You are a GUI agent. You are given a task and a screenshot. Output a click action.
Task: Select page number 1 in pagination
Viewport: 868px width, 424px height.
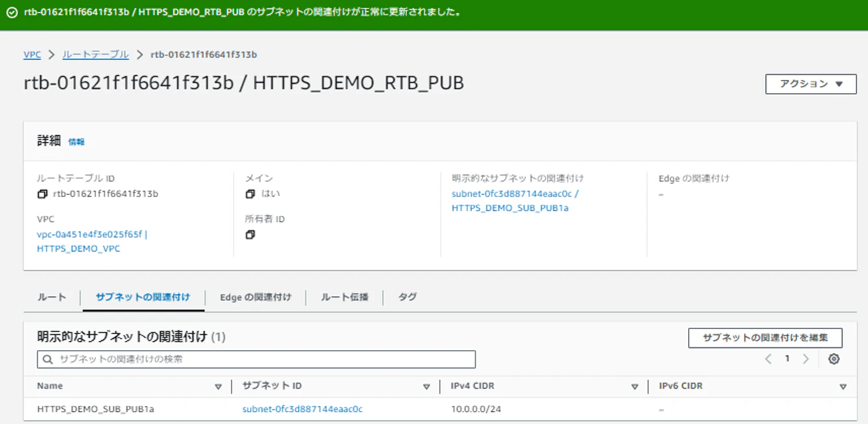click(x=787, y=359)
